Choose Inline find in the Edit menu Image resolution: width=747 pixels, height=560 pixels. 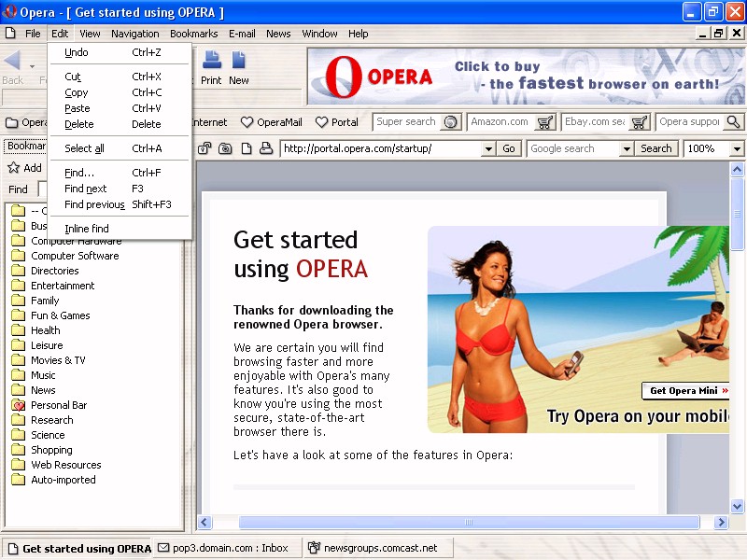click(120, 229)
